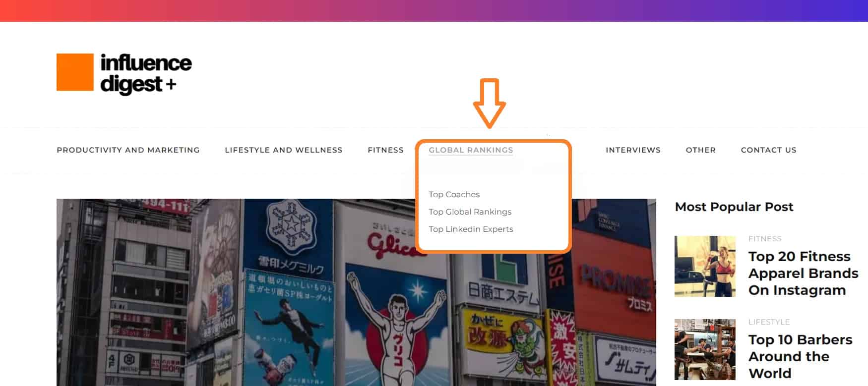Image resolution: width=868 pixels, height=386 pixels.
Task: Click the Most Popular Post heading
Action: point(734,207)
